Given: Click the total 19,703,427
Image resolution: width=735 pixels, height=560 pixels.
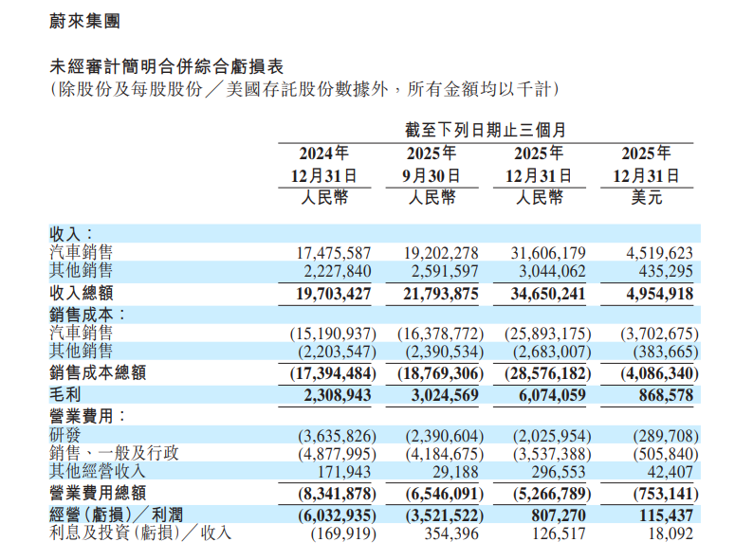Looking at the screenshot, I should 334,294.
